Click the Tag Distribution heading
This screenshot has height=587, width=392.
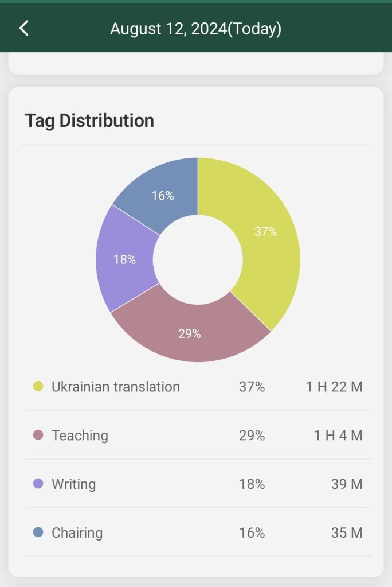click(89, 120)
